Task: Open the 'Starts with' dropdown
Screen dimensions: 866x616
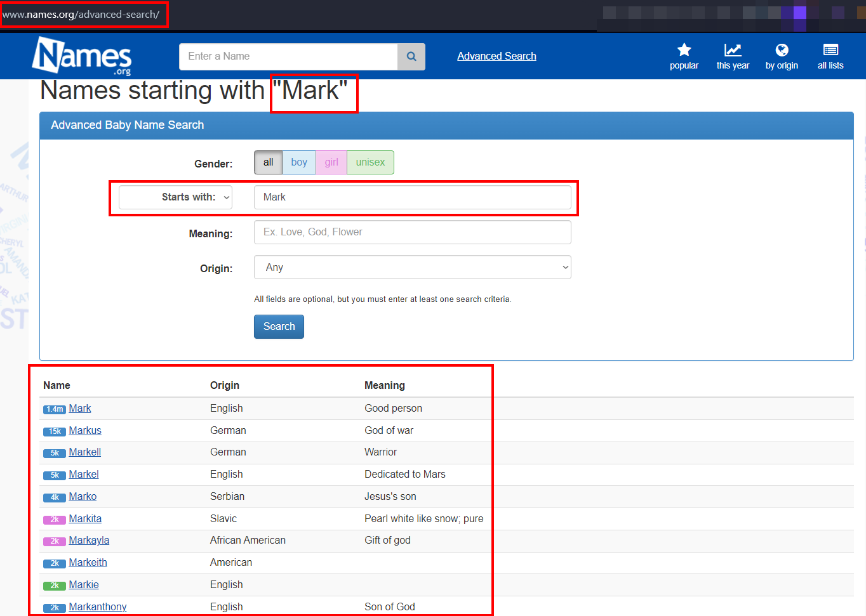Action: [x=176, y=197]
